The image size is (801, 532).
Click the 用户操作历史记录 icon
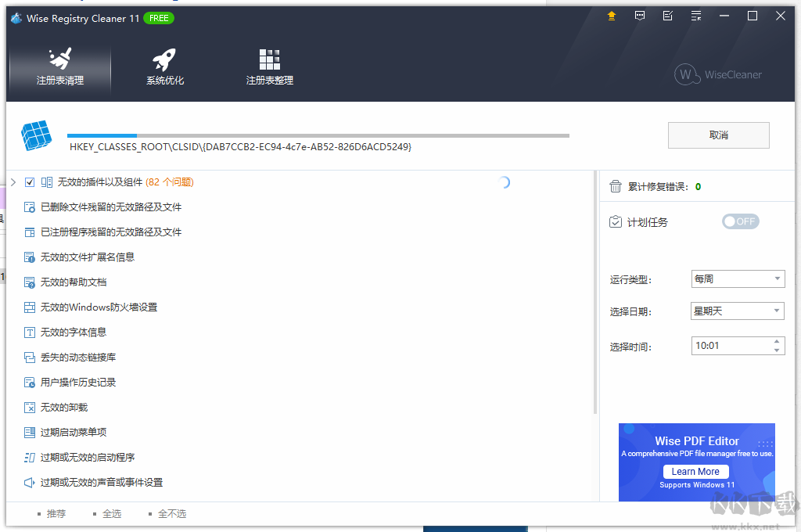[x=30, y=383]
